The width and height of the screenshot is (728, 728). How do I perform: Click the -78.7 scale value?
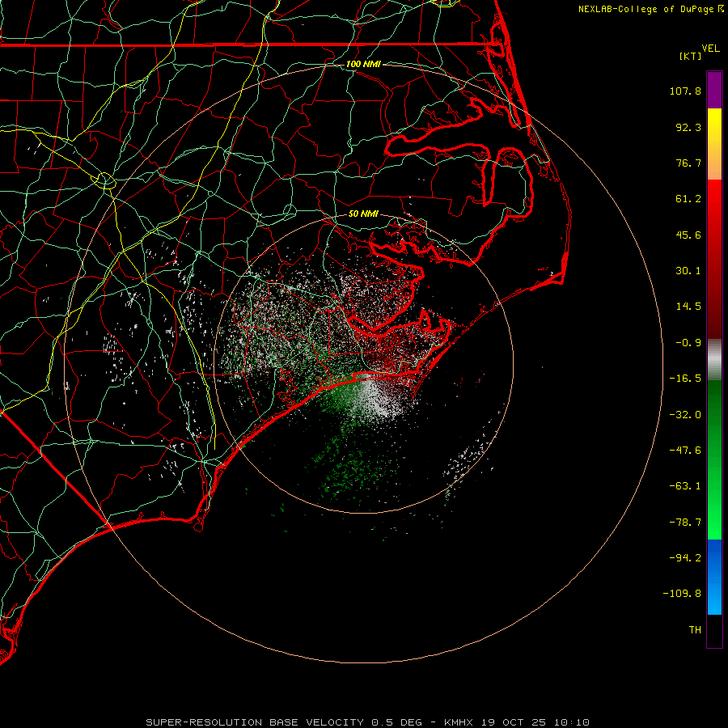click(685, 523)
